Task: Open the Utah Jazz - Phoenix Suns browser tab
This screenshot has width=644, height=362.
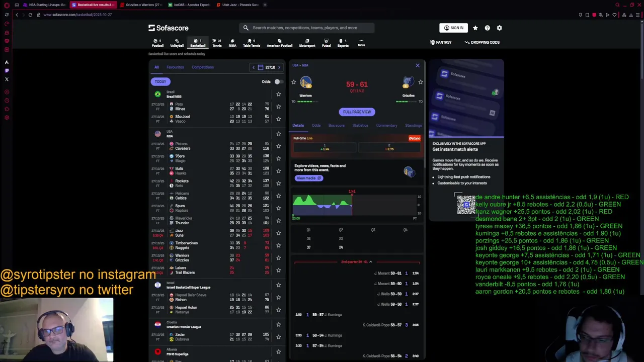Action: [x=237, y=5]
